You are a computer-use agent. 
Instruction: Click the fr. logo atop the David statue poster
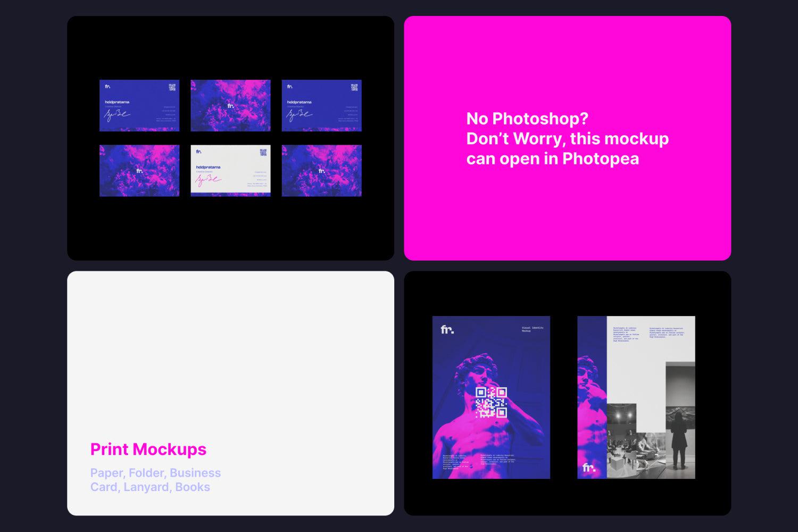click(x=447, y=329)
